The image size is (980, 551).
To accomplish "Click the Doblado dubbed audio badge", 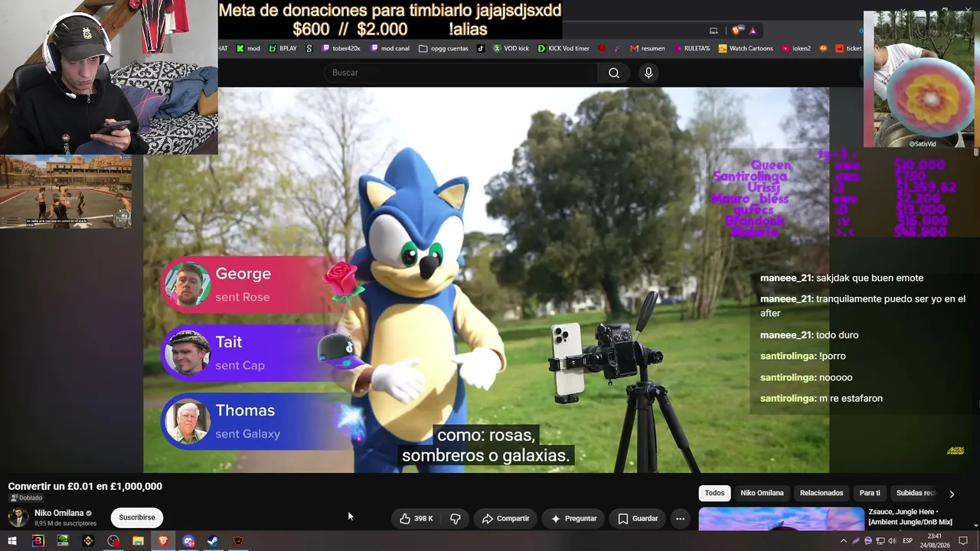I will click(26, 498).
